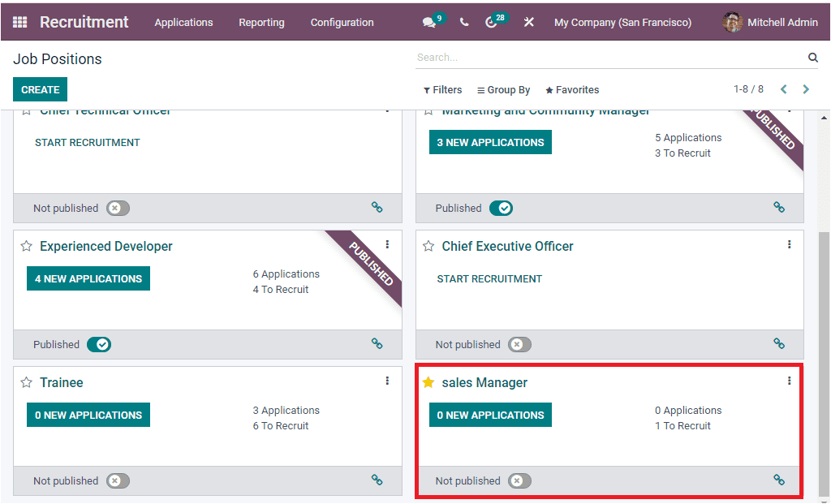Open the apps grid menu
Image resolution: width=831 pixels, height=504 pixels.
click(x=19, y=22)
